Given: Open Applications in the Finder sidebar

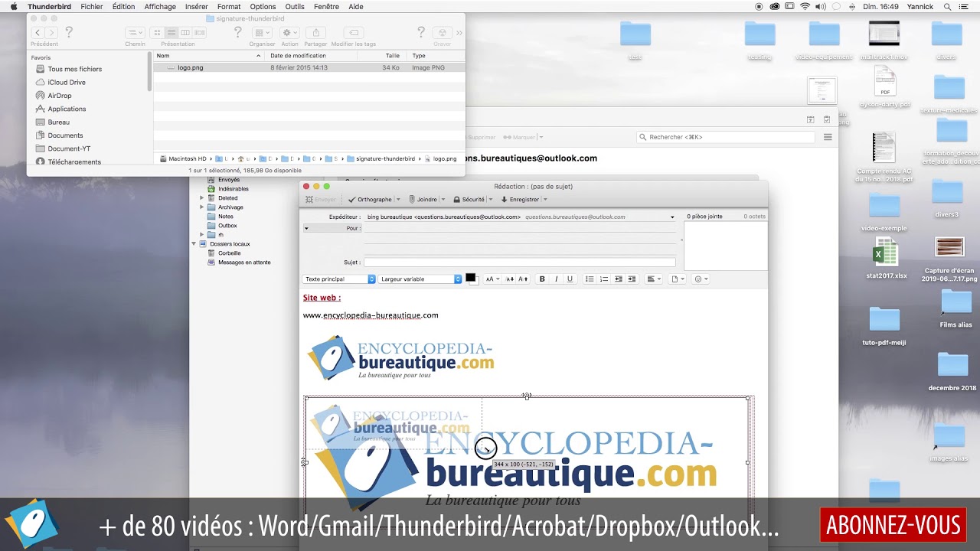Looking at the screenshot, I should click(67, 109).
